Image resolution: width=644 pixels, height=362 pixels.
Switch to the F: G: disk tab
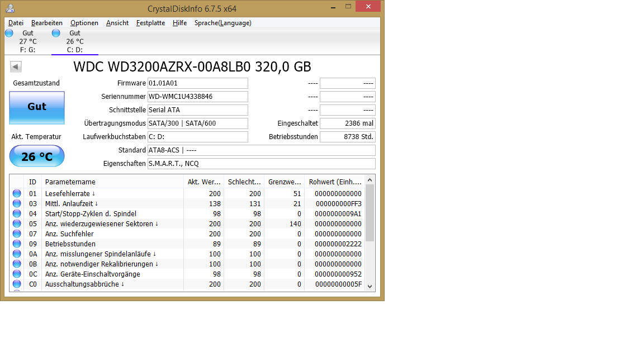28,41
